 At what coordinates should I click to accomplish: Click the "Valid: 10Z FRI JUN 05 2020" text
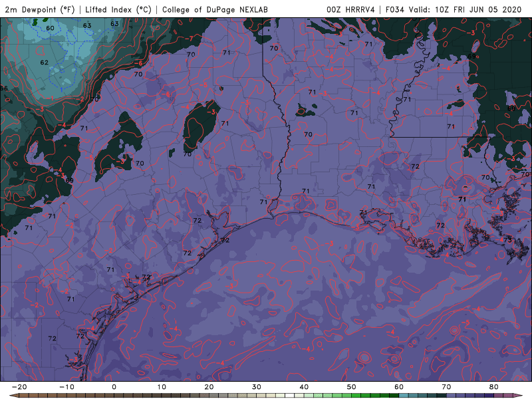465,9
